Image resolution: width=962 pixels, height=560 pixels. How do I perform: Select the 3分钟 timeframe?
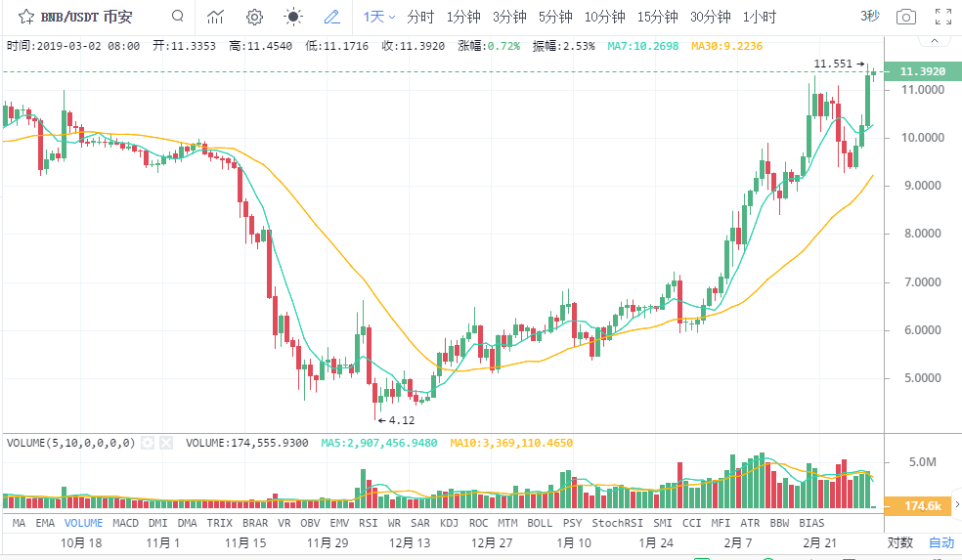[x=509, y=17]
